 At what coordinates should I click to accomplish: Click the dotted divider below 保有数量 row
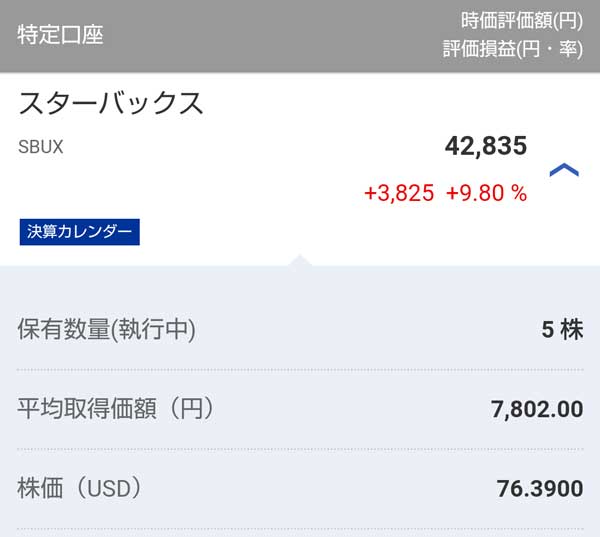(x=300, y=369)
